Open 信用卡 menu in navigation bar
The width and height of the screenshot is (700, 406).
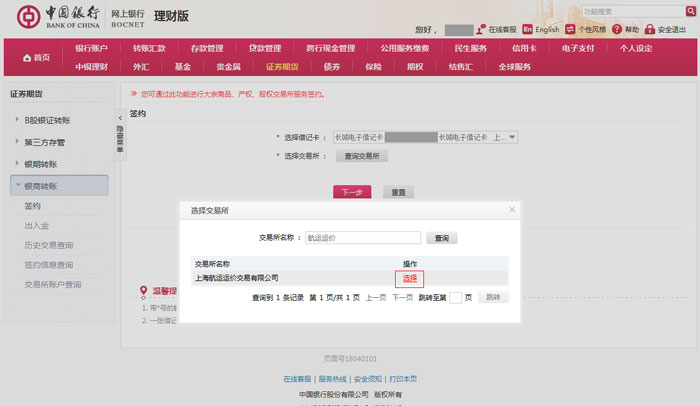click(x=527, y=48)
